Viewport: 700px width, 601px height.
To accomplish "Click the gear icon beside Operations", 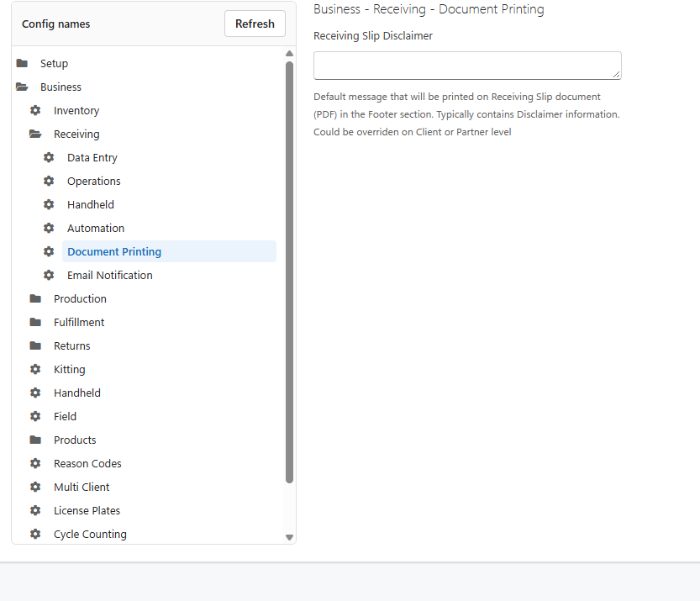I will click(x=49, y=181).
